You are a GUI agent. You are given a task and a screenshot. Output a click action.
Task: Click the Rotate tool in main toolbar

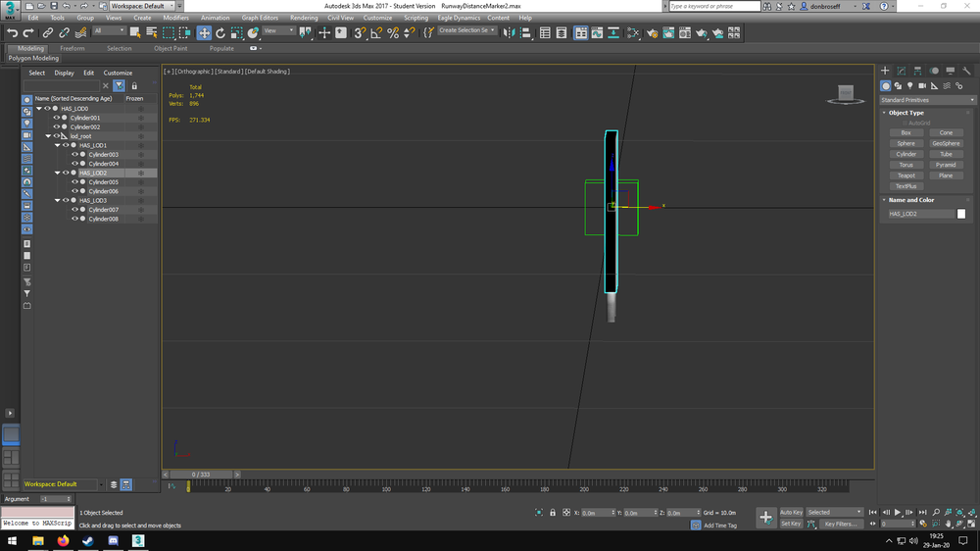click(x=220, y=32)
